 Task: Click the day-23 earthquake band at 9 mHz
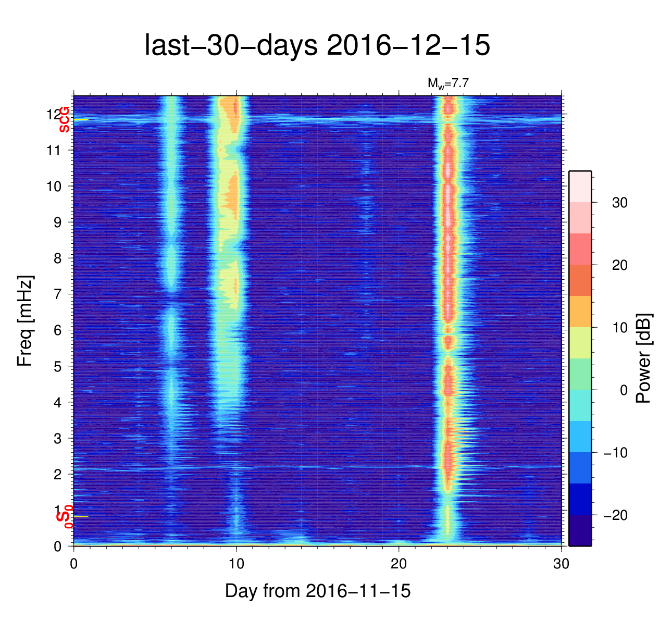[x=447, y=222]
